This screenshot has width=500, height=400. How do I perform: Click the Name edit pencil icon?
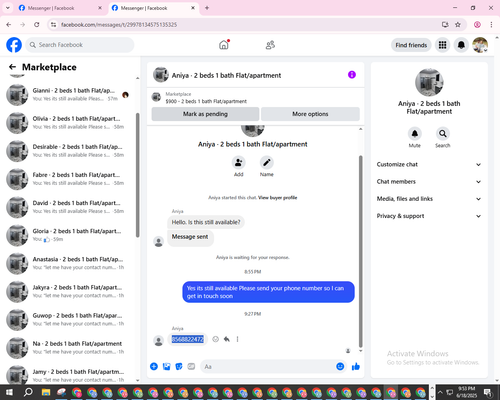click(267, 163)
